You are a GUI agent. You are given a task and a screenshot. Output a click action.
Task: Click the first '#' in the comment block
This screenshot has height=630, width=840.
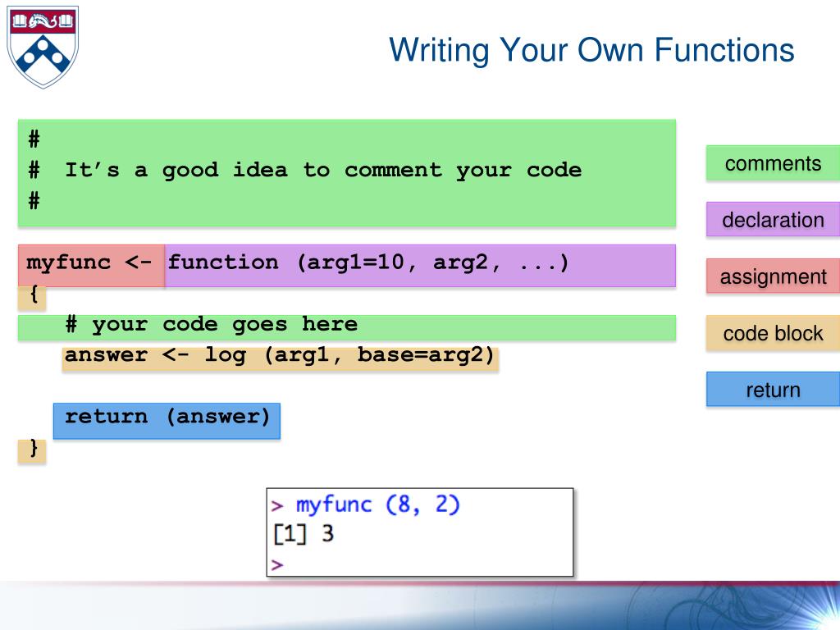tap(34, 139)
